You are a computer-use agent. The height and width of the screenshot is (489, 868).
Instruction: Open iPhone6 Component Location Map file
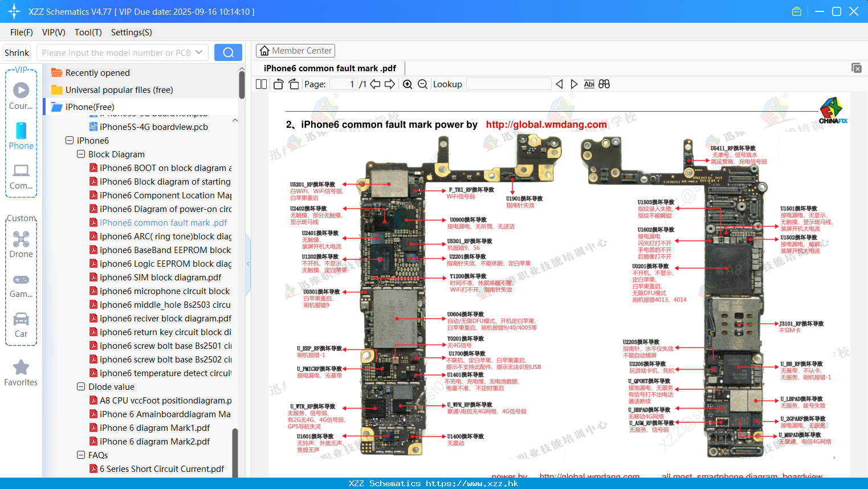click(x=160, y=195)
